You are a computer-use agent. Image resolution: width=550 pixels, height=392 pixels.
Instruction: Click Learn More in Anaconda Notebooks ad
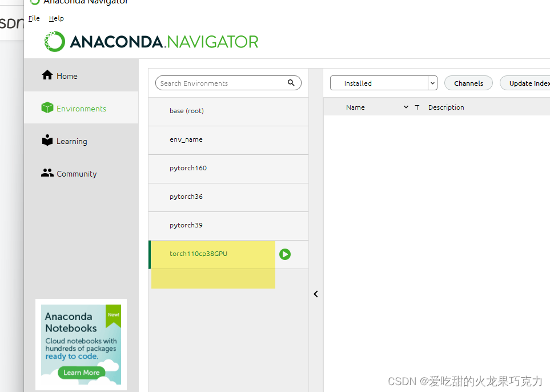point(81,373)
